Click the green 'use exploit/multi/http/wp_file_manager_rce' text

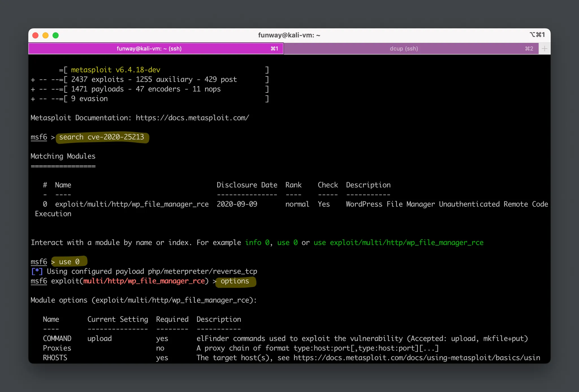coord(398,243)
